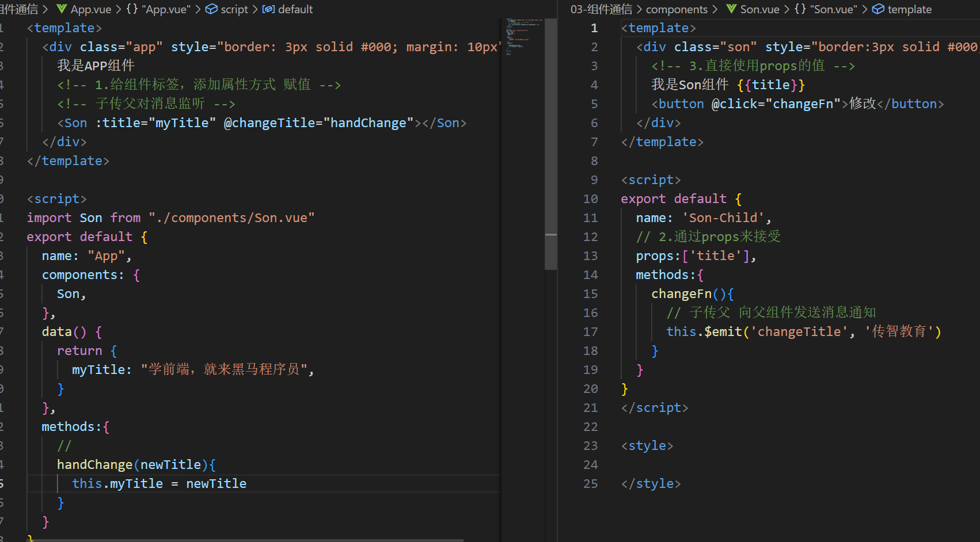Click the 'class="app"' attribute in App.vue
The image size is (980, 542).
(x=121, y=47)
